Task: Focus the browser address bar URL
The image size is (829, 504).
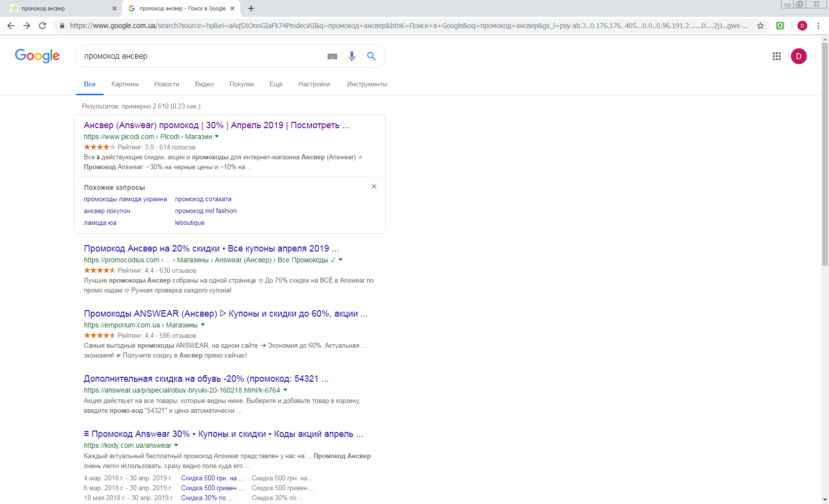Action: click(409, 26)
